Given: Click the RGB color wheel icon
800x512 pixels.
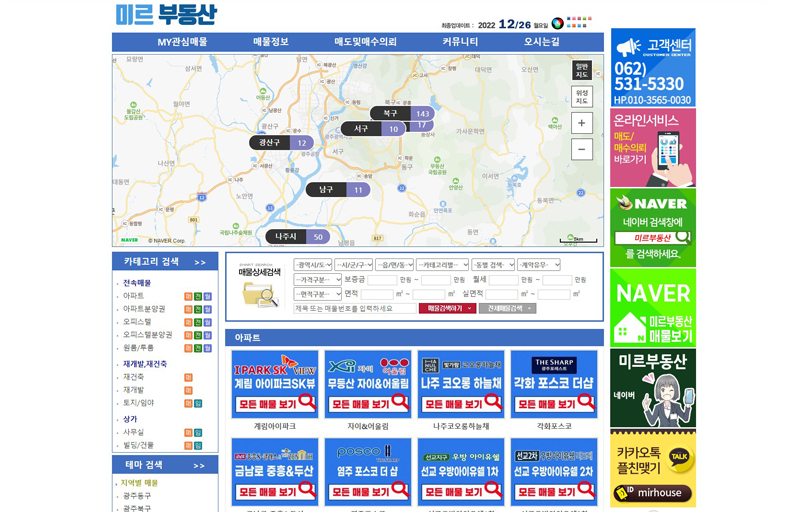Looking at the screenshot, I should (557, 23).
